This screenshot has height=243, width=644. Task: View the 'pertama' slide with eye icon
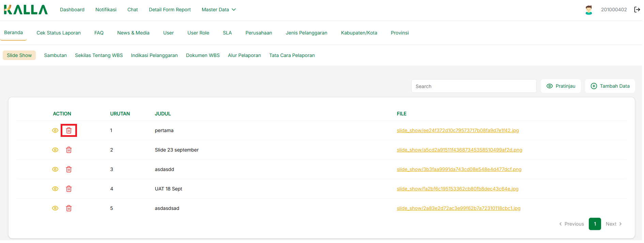pos(55,130)
